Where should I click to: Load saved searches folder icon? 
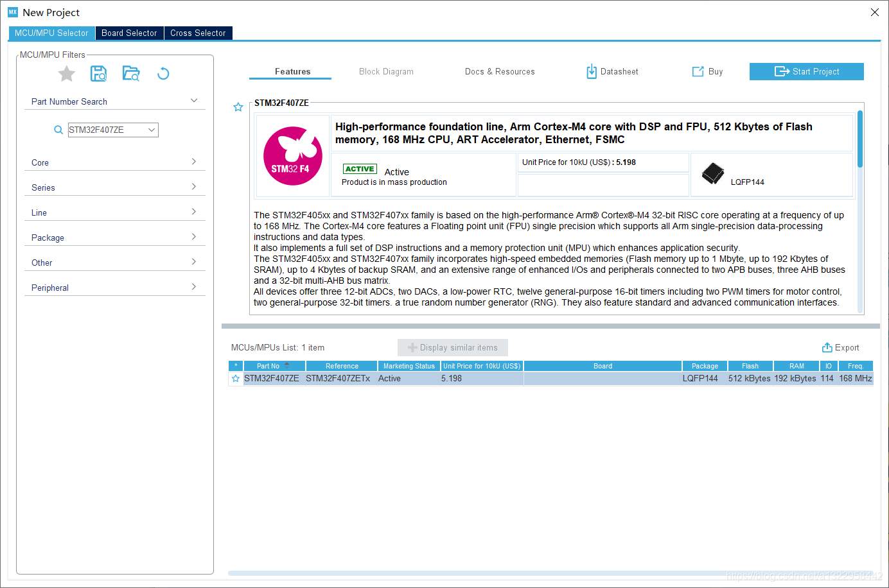[x=131, y=74]
